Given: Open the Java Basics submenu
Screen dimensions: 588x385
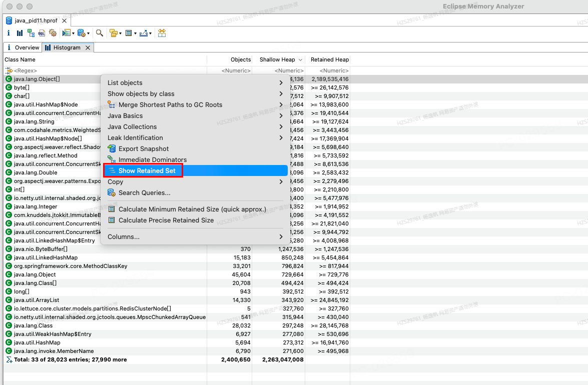Looking at the screenshot, I should (195, 115).
